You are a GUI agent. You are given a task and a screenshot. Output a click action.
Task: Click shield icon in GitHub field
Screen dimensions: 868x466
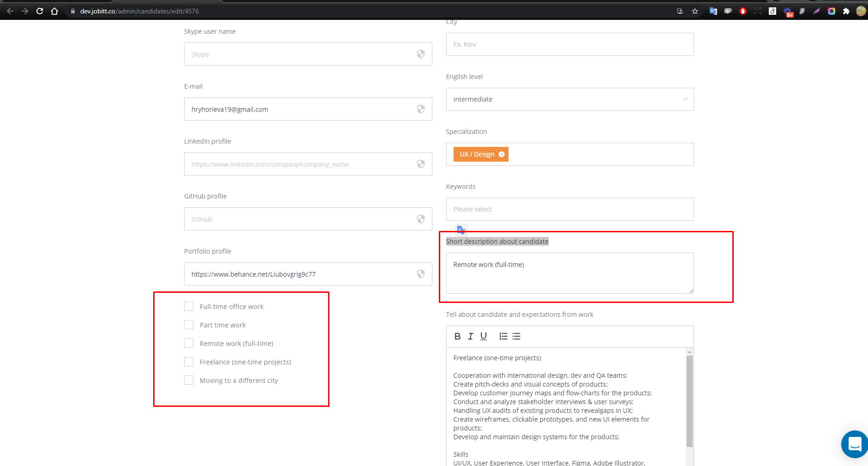coord(421,219)
